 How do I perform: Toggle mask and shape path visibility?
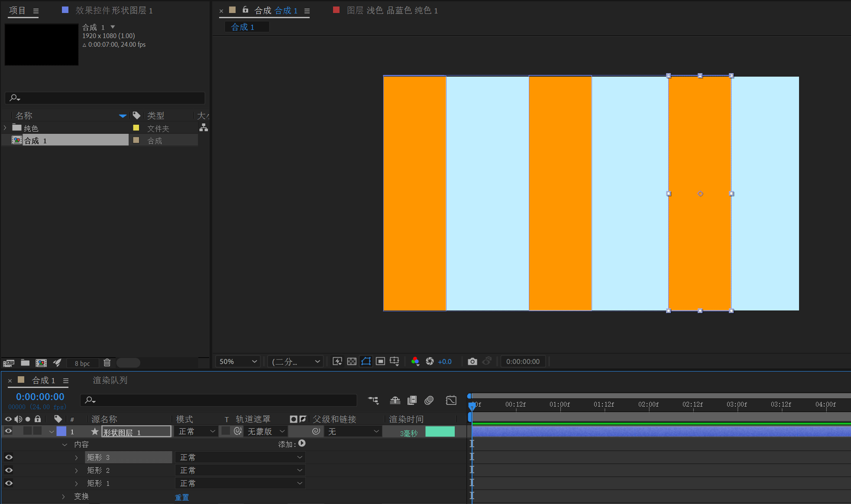point(366,361)
